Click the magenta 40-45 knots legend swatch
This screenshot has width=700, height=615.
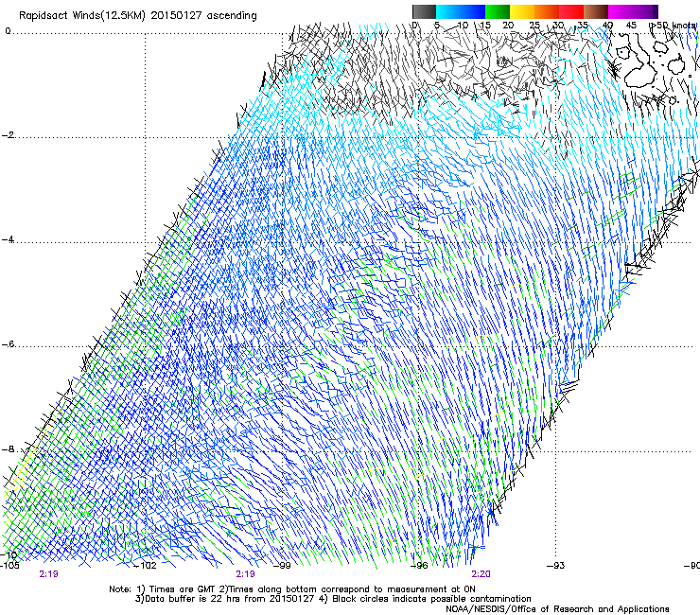point(621,11)
